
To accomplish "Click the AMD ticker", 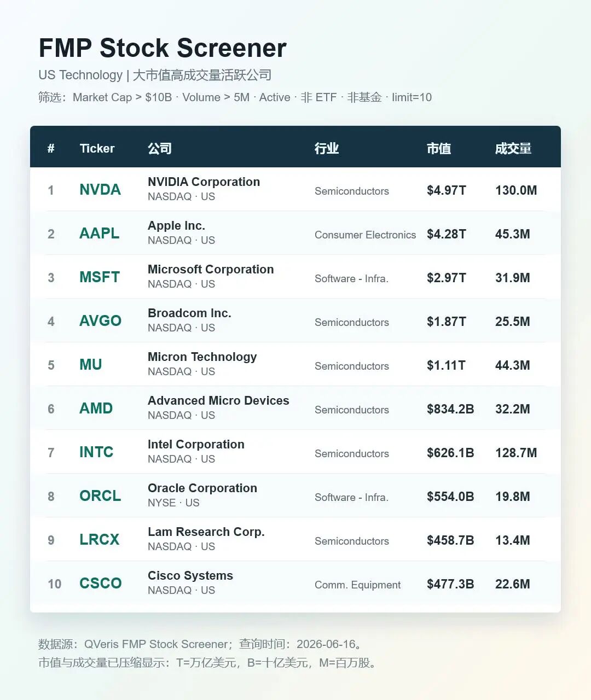I will 96,409.
